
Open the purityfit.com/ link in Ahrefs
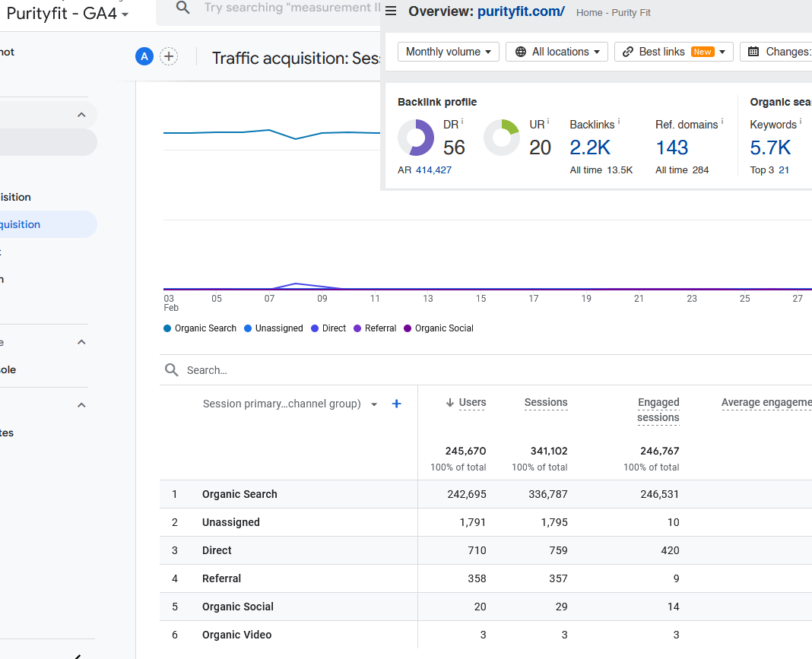pos(521,11)
